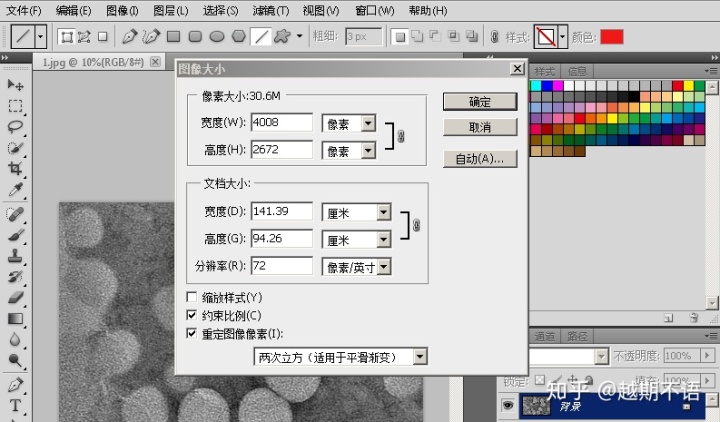
Task: Pick the black swatch in swatches panel
Action: pos(634,96)
